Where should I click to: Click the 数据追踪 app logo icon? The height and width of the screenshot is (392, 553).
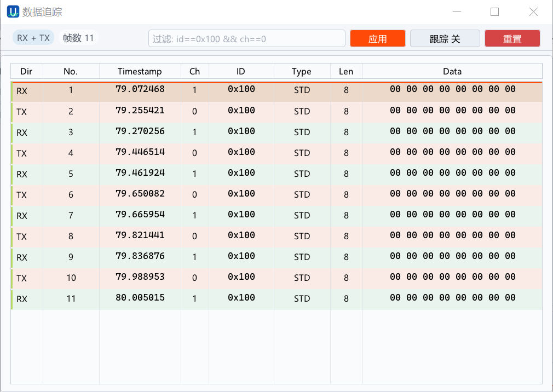(13, 11)
